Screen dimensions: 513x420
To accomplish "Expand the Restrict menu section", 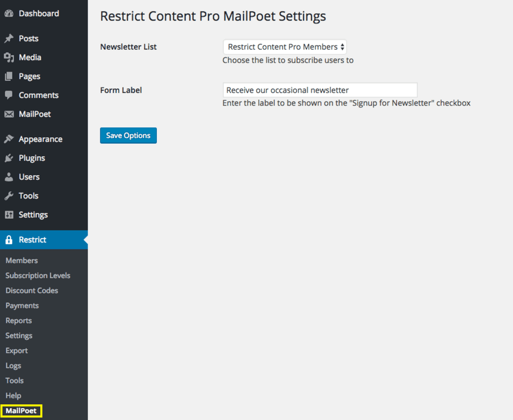I will (32, 240).
